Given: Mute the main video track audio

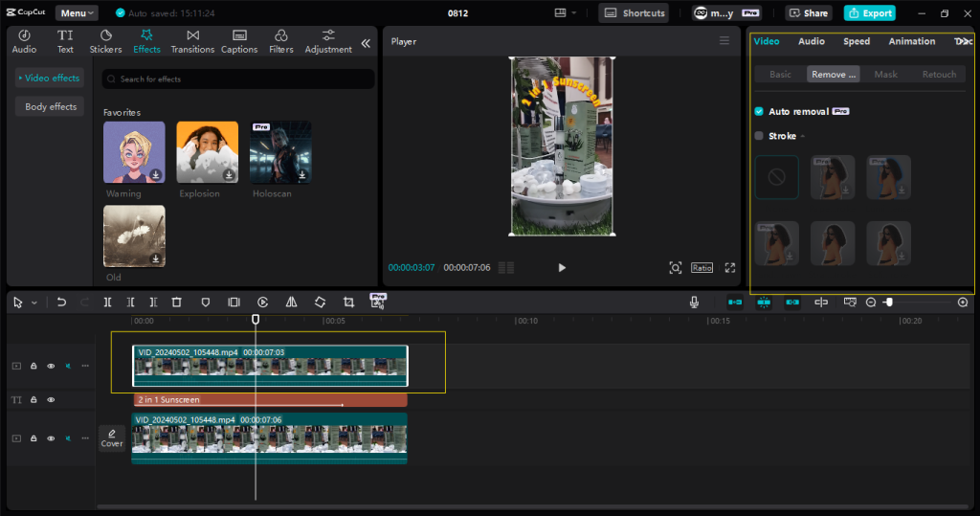Looking at the screenshot, I should (x=68, y=438).
